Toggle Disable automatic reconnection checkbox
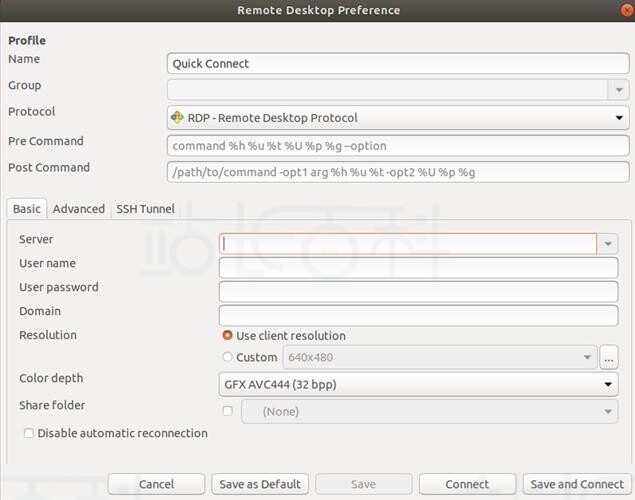 tap(29, 433)
